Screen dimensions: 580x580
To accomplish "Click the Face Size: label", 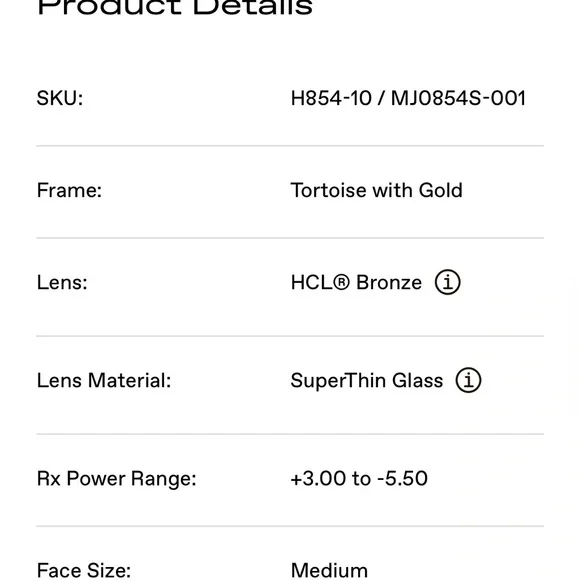I will point(84,570).
